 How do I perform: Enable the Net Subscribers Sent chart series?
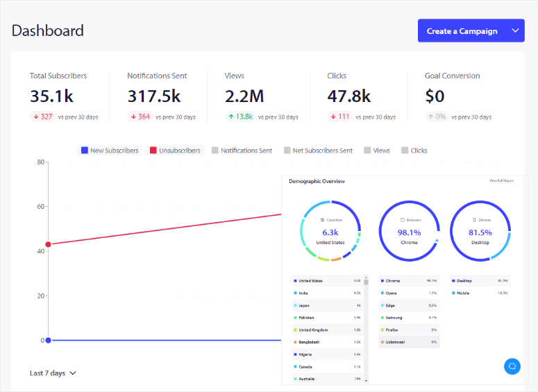[x=318, y=151]
